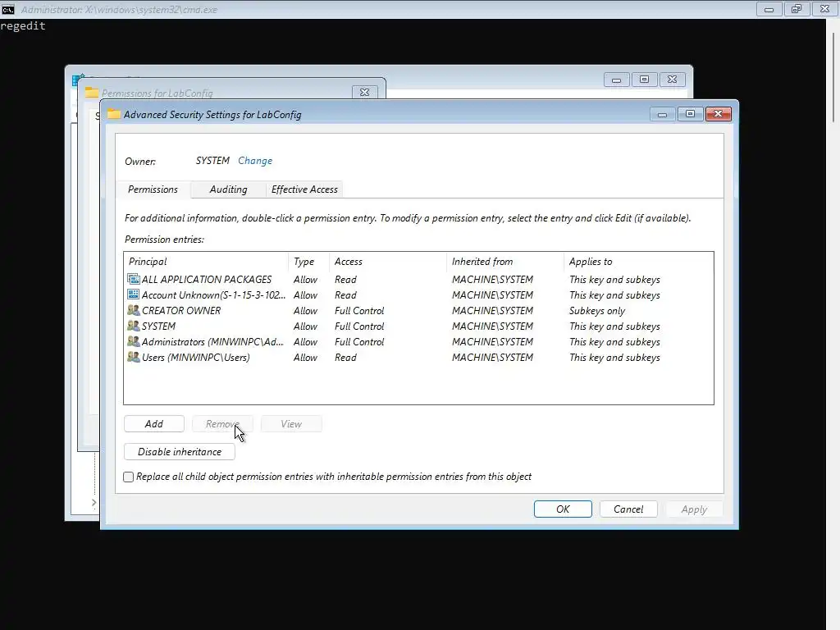
Task: Click Disable inheritance button
Action: point(180,452)
